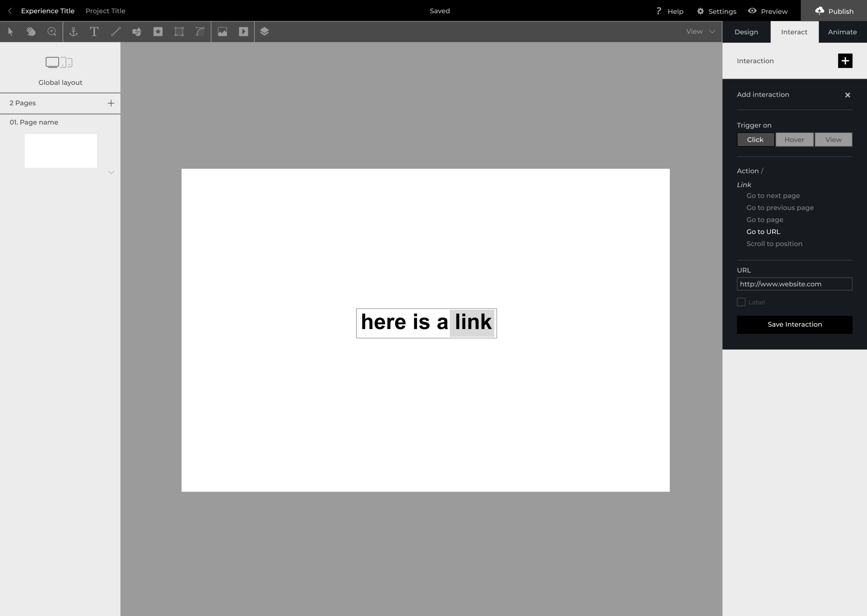This screenshot has width=867, height=616.
Task: Click the Saved status text
Action: [x=440, y=11]
